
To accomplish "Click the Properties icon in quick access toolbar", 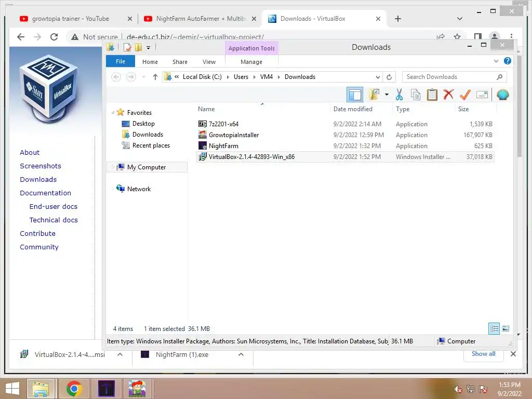I will coord(127,47).
